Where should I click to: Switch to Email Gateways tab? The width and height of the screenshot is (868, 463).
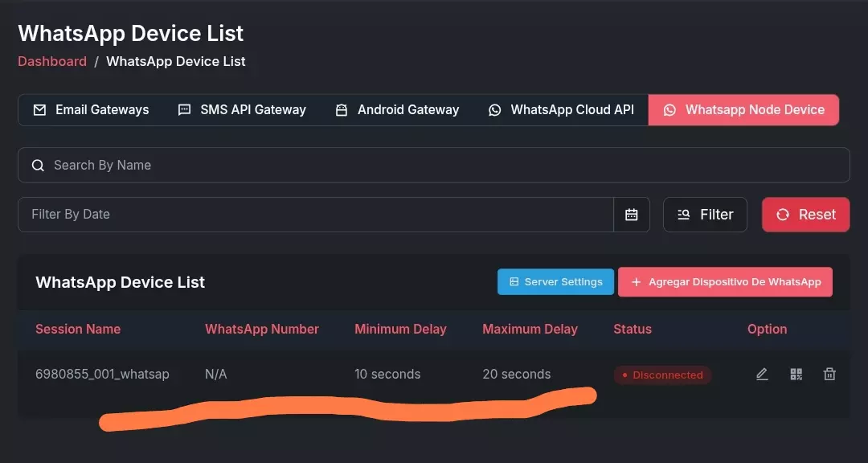click(92, 109)
